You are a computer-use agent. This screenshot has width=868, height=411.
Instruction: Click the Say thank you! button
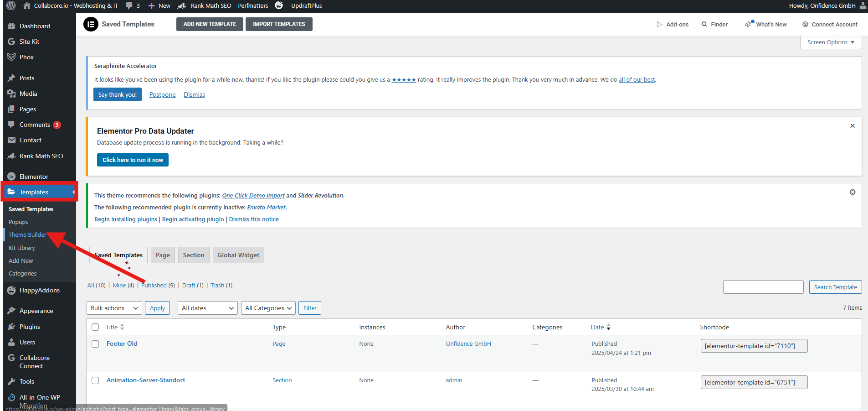pyautogui.click(x=118, y=94)
